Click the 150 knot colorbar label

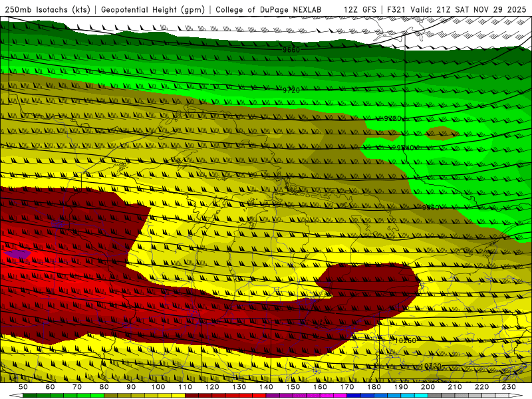(293, 387)
